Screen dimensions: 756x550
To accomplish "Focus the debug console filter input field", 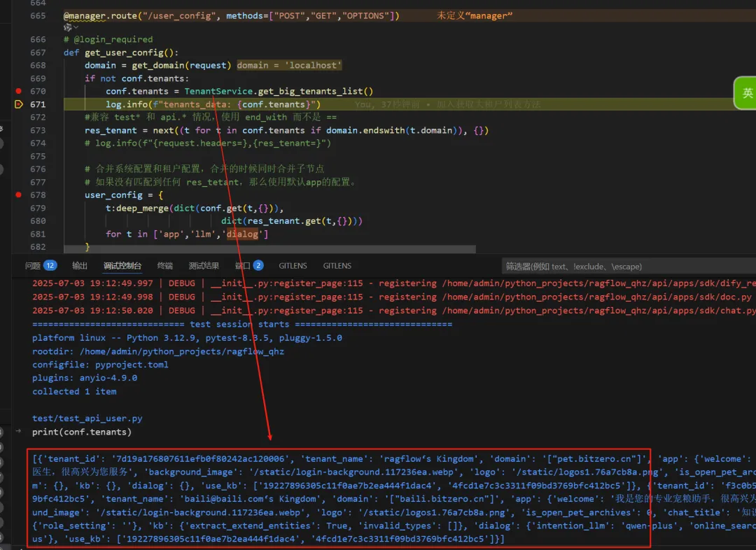I will (629, 266).
